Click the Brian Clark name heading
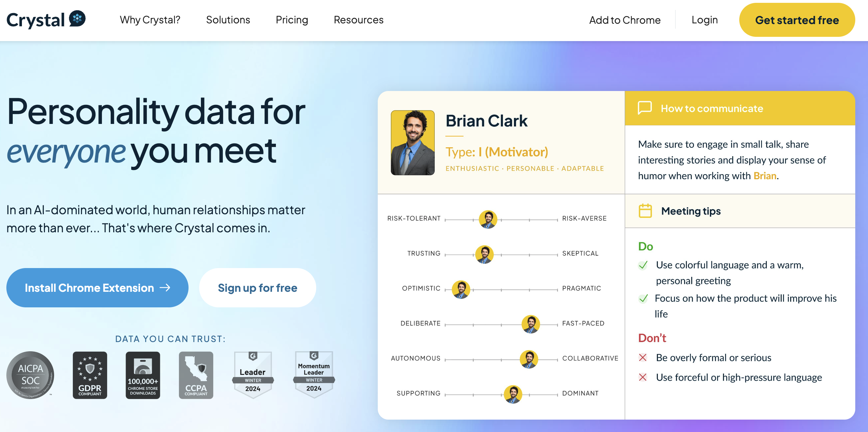The width and height of the screenshot is (868, 432). click(486, 121)
